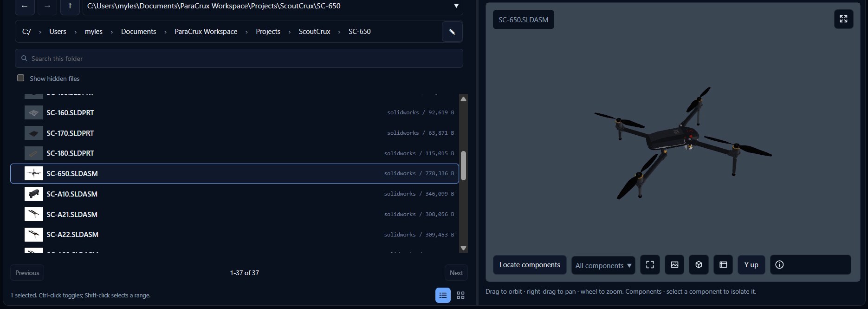Screen dimensions: 868x309
Task: Click the image snapshot icon
Action: (x=674, y=265)
